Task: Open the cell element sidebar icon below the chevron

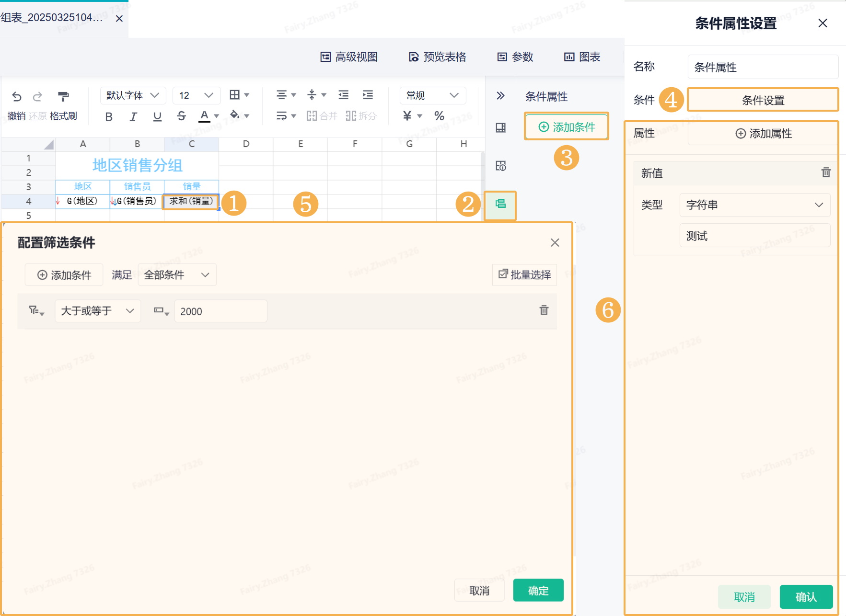Action: tap(500, 128)
